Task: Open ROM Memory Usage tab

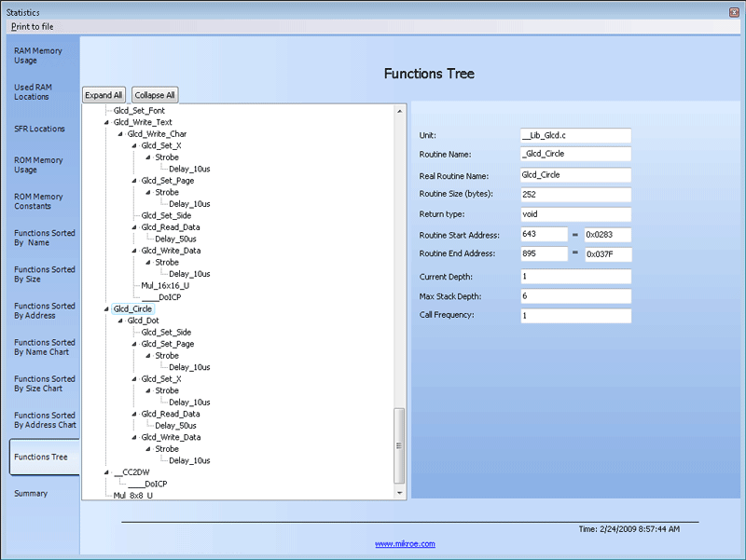Action: [x=38, y=165]
